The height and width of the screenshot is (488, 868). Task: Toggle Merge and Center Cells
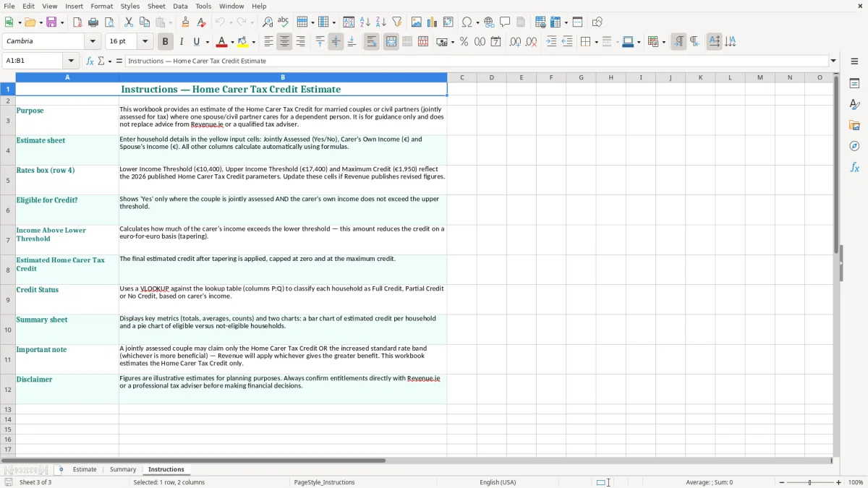(x=391, y=42)
